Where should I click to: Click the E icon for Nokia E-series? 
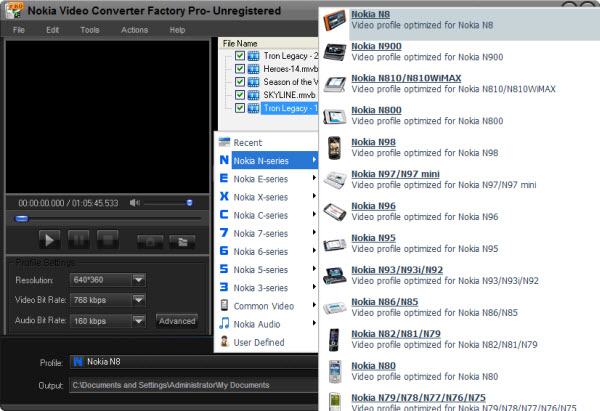click(224, 178)
